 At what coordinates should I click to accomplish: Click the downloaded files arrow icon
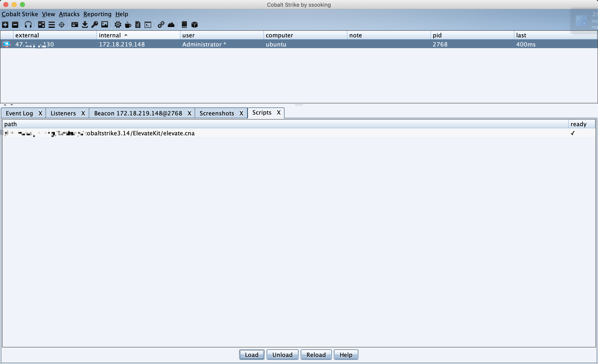(85, 25)
